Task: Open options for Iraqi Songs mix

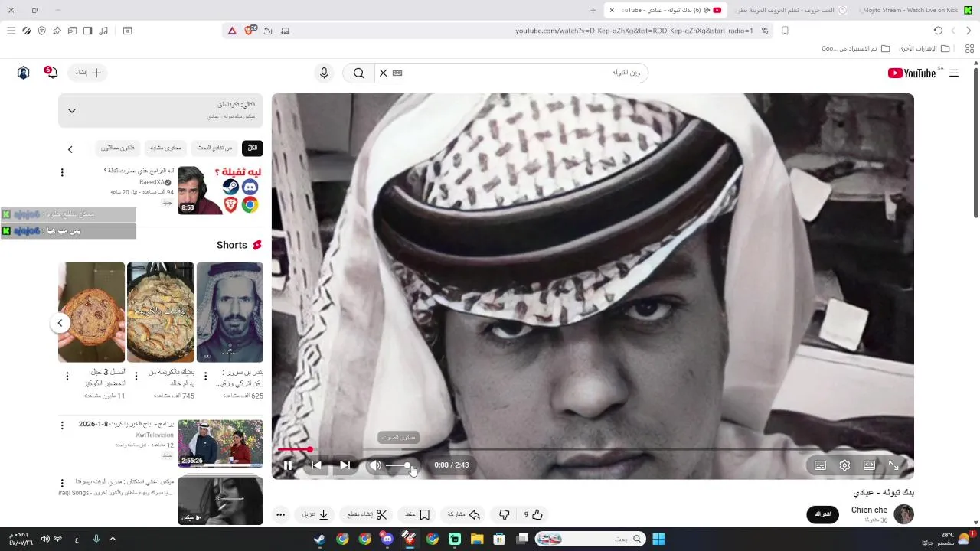Action: point(62,483)
